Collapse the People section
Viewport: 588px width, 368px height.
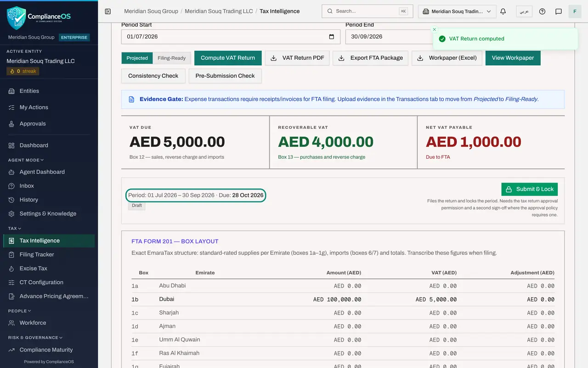(x=20, y=311)
